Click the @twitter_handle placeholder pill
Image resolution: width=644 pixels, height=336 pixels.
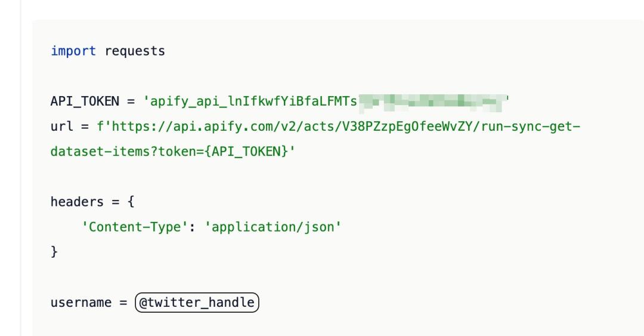tap(197, 303)
